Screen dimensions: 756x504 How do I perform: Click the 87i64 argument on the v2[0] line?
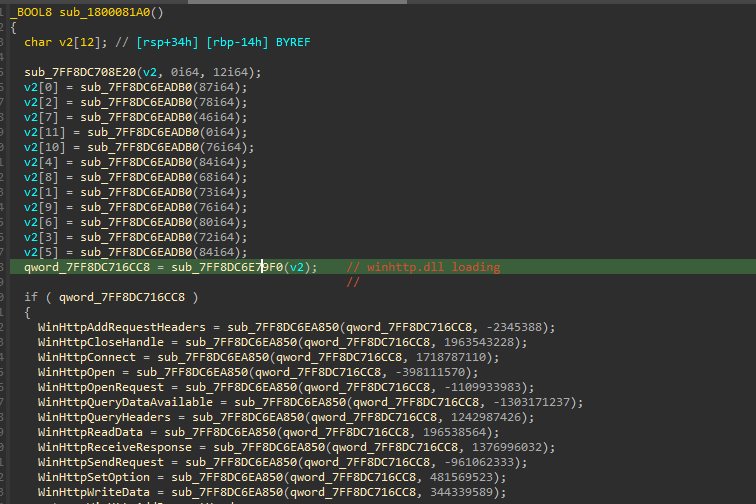click(218, 88)
